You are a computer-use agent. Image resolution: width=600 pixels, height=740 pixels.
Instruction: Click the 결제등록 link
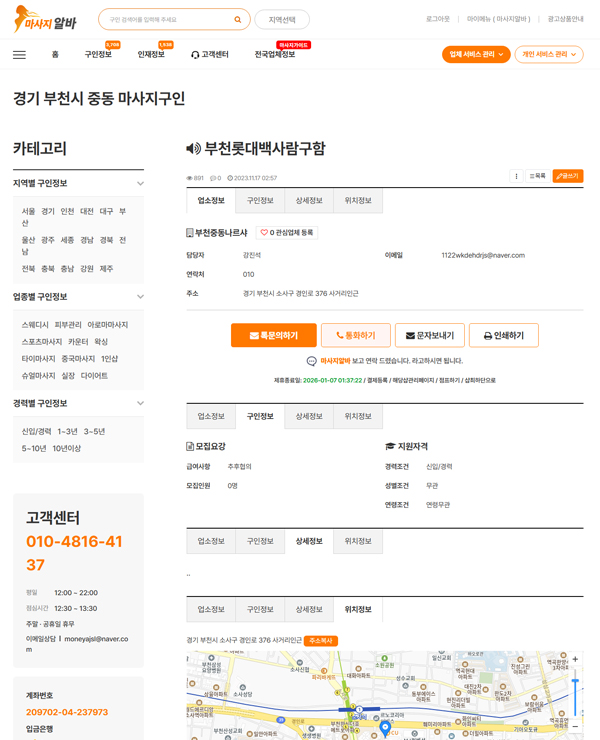(377, 380)
